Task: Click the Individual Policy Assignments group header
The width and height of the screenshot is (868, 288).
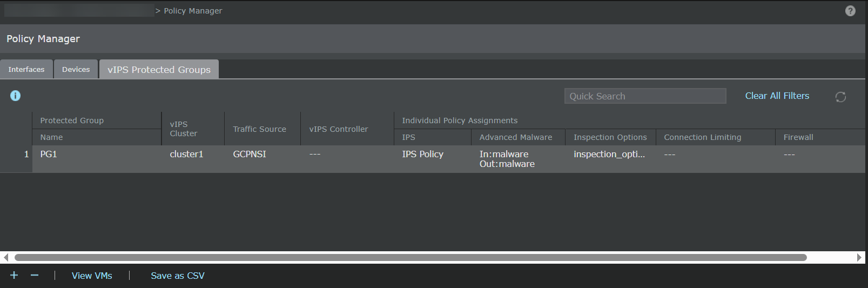Action: [x=460, y=120]
